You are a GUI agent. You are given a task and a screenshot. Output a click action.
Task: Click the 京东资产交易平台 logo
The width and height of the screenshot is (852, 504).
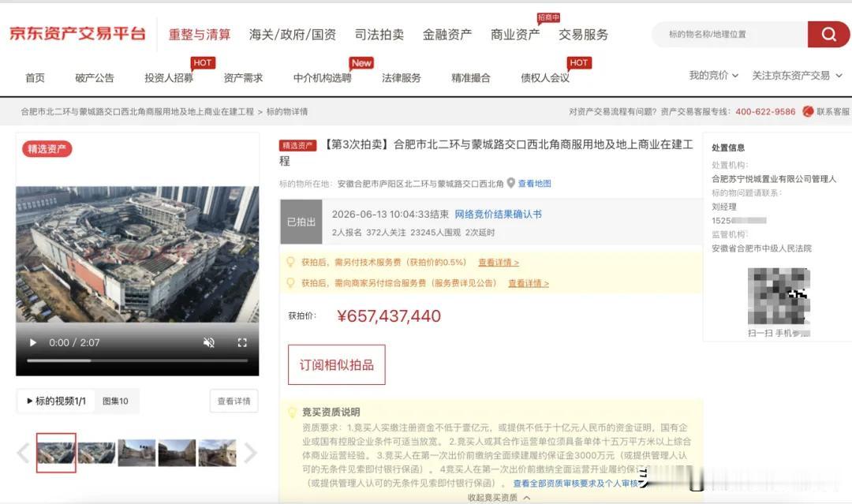point(77,34)
